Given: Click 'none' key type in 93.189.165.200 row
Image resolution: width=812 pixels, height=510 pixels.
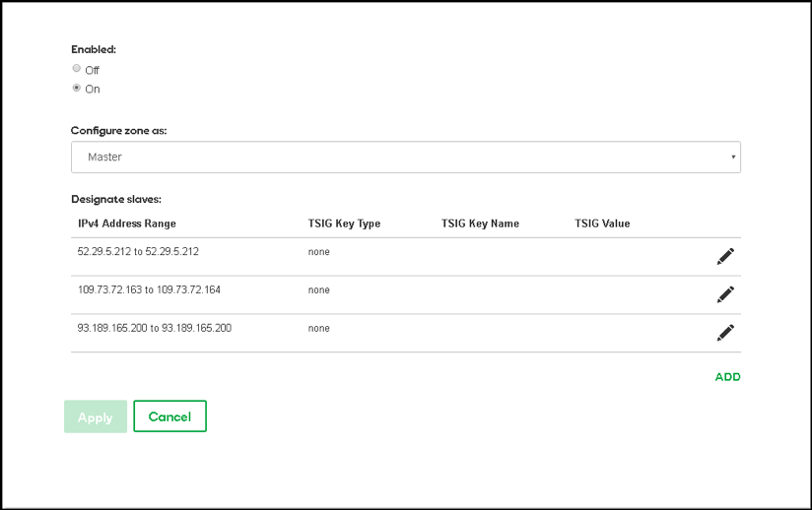Looking at the screenshot, I should pyautogui.click(x=318, y=329).
